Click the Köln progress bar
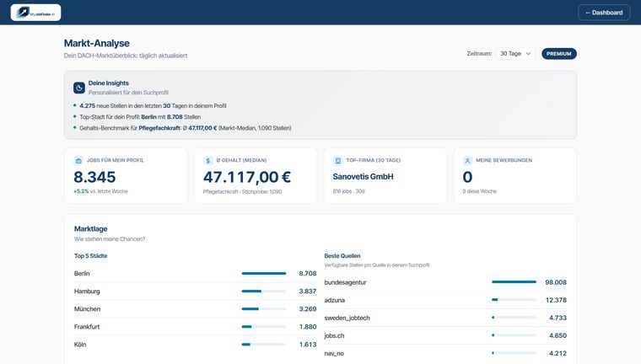The height and width of the screenshot is (364, 641). click(x=264, y=345)
